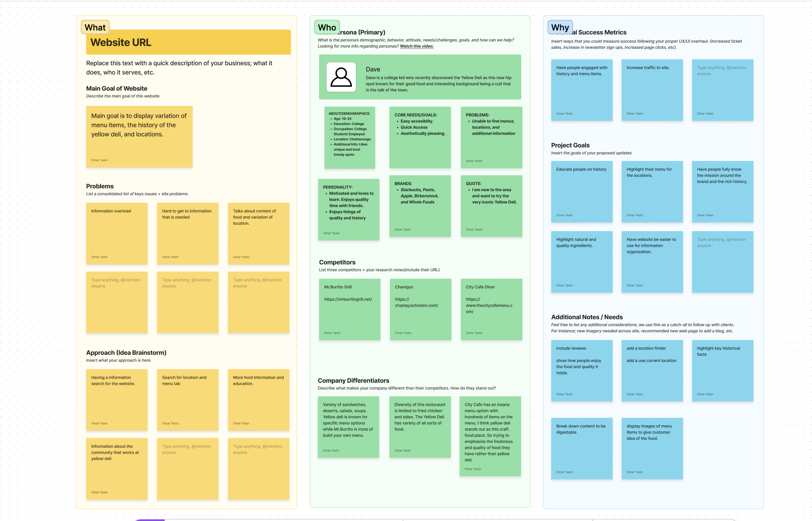Select the 'Educate people on history' sticky

(x=581, y=191)
